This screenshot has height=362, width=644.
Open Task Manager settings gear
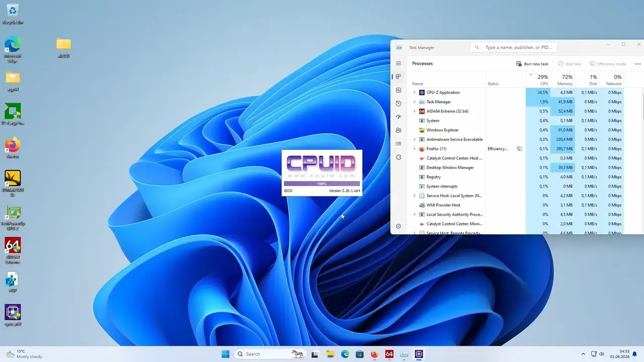pos(398,226)
